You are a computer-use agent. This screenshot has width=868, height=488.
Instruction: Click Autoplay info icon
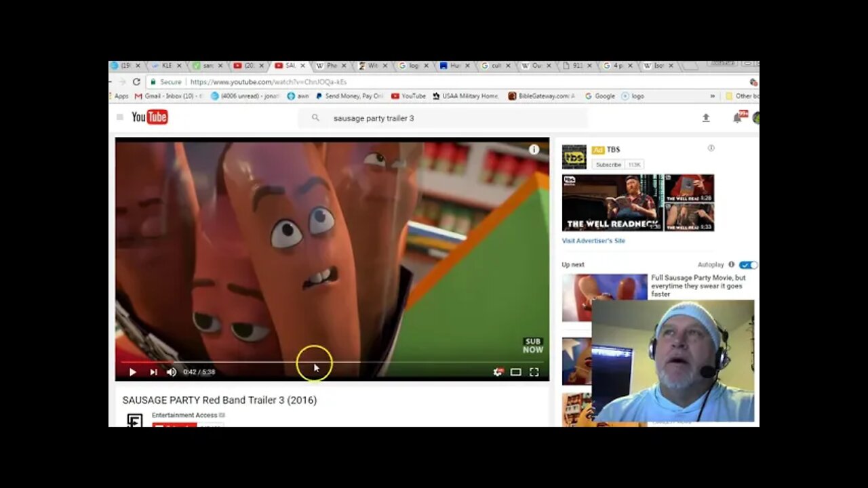pyautogui.click(x=731, y=265)
